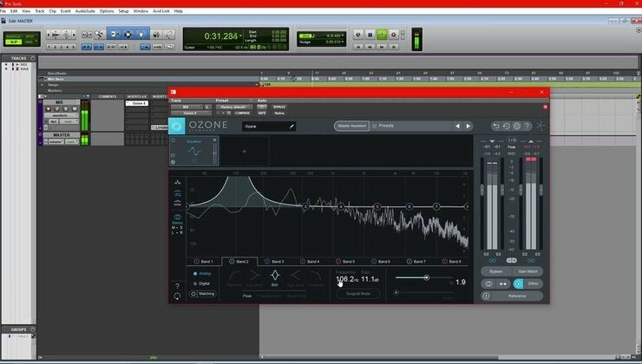Toggle the plugin header BYPASS button
The image size is (642, 364).
coord(279,107)
